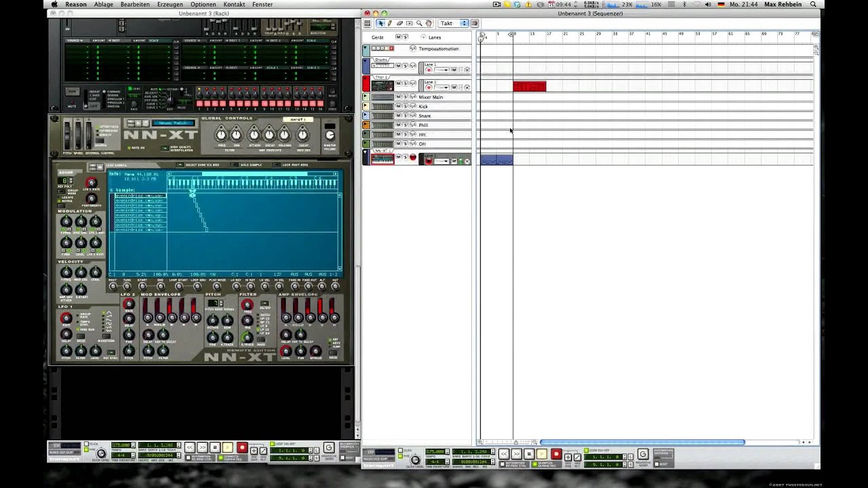Toggle metronome Click checkbox in sequencer transport
The width and height of the screenshot is (868, 488).
[x=400, y=450]
